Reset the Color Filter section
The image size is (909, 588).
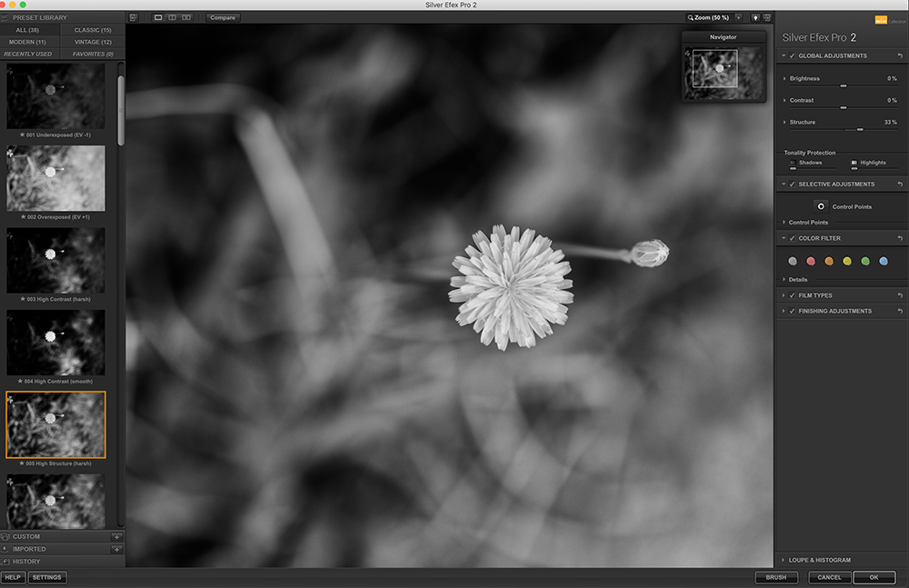(899, 239)
